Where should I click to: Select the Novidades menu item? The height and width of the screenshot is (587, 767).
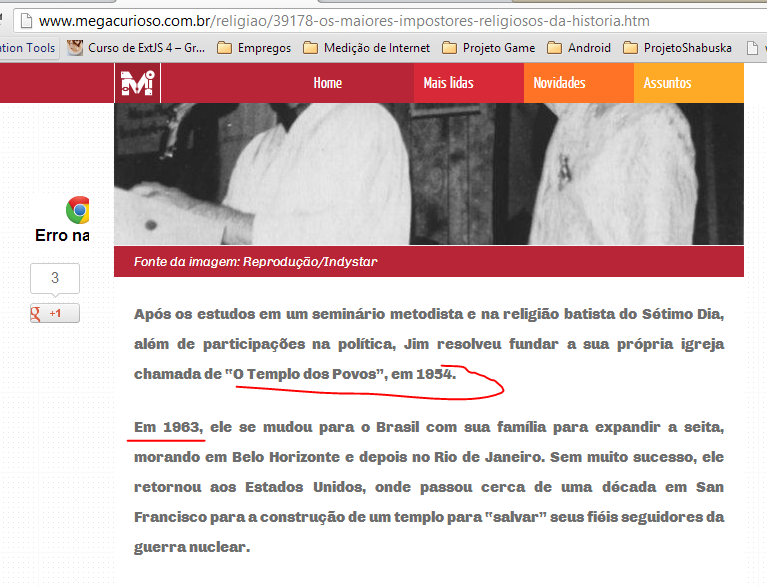pyautogui.click(x=559, y=83)
